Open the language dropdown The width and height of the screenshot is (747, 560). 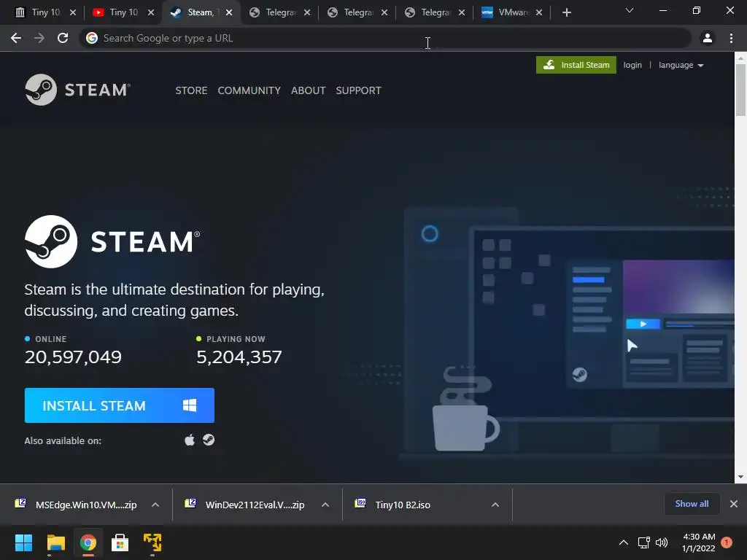(681, 65)
